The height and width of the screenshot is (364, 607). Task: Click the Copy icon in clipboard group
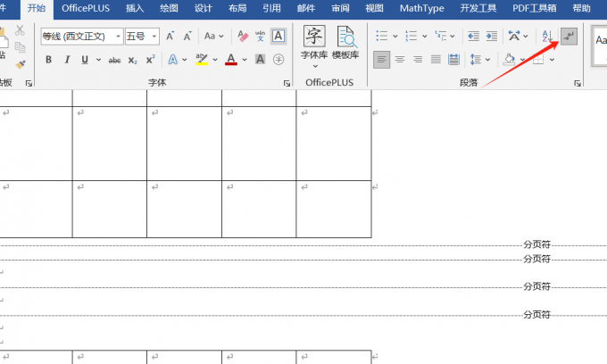click(x=21, y=47)
